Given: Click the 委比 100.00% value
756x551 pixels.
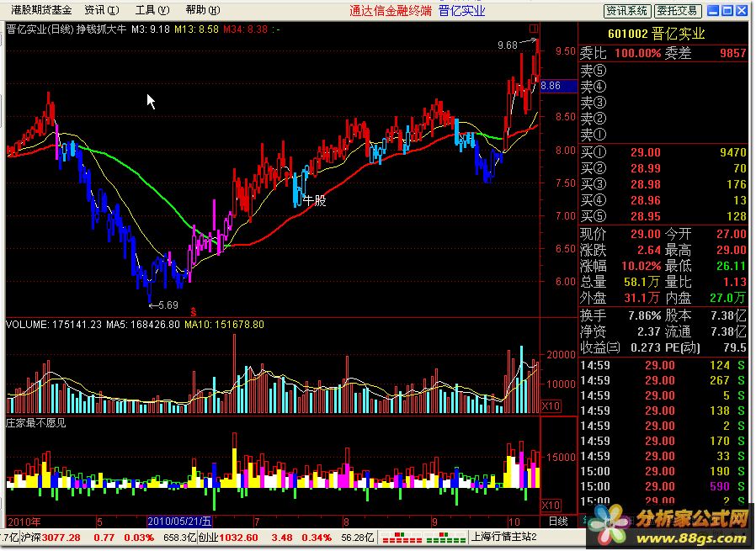Looking at the screenshot, I should (637, 53).
